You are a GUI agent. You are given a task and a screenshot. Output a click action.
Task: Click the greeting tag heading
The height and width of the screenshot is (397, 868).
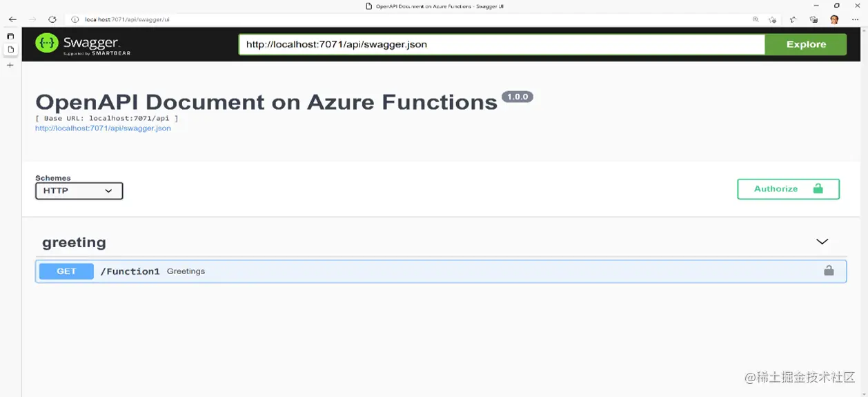74,242
